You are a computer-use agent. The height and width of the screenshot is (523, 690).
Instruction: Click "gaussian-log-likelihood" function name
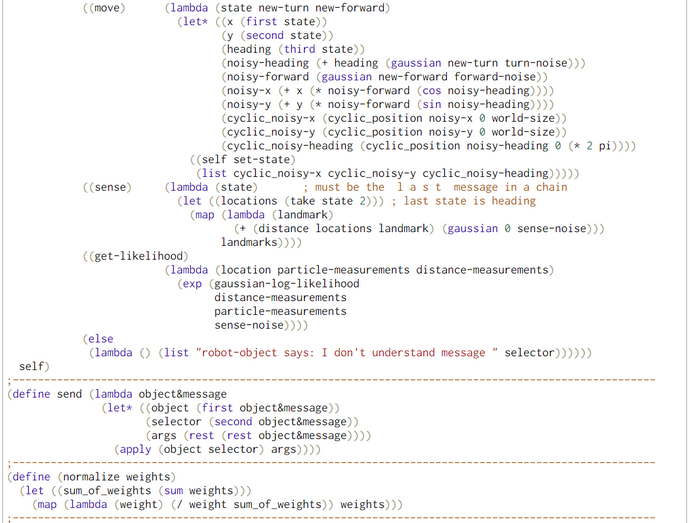[x=287, y=284]
